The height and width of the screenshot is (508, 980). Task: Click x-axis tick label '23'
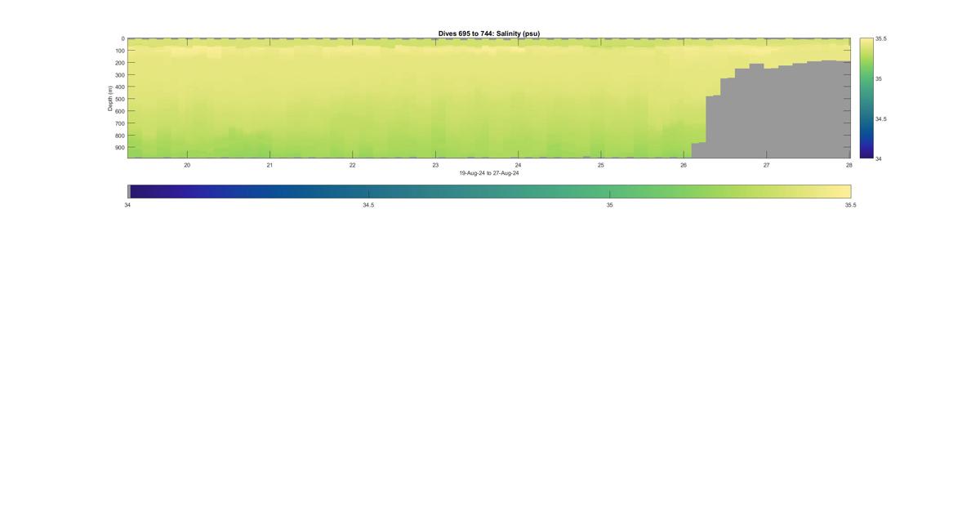click(435, 165)
